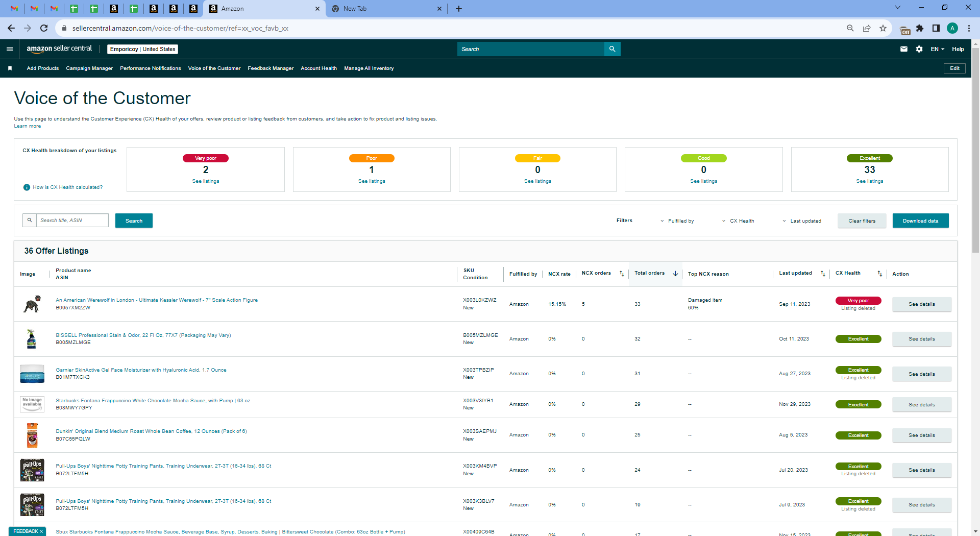
Task: Click the werewolf action figure thumbnail
Action: pyautogui.click(x=32, y=304)
